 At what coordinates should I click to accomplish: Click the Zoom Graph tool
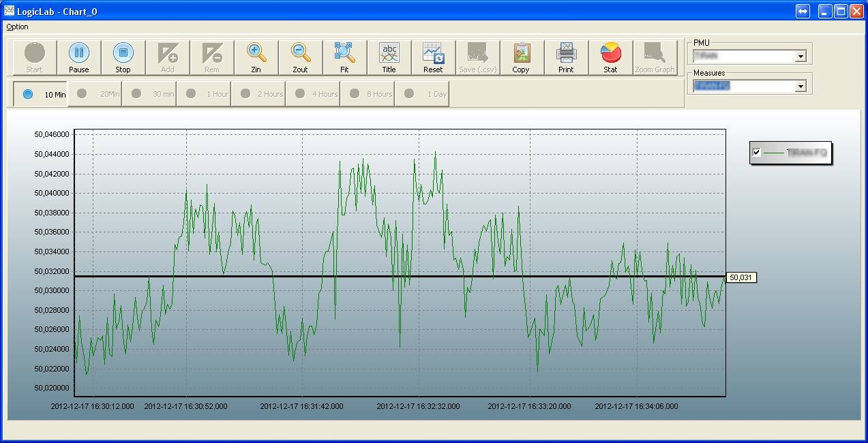pos(655,57)
